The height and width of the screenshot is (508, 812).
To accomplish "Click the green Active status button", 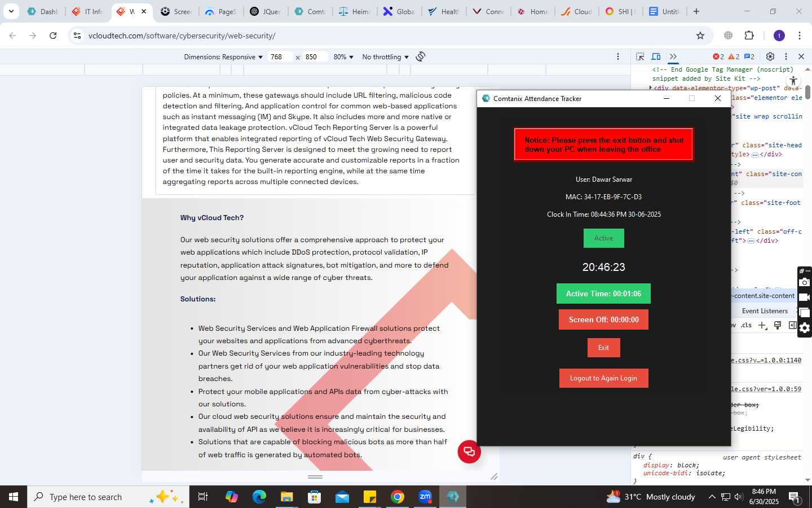I will (603, 238).
